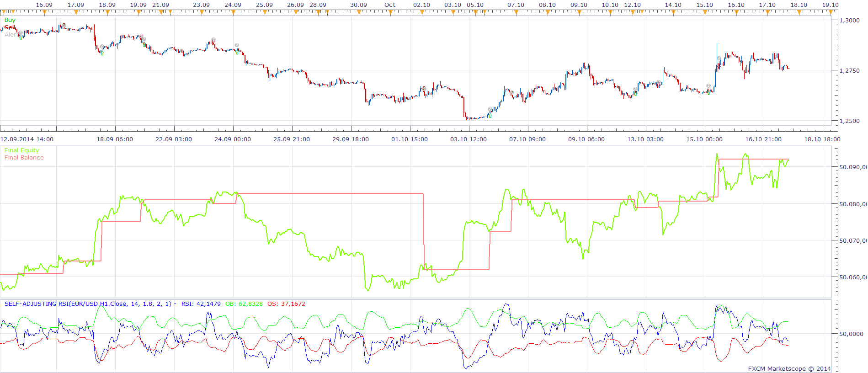Click the 1,3000 price axis label
This screenshot has width=868, height=373.
pos(850,20)
